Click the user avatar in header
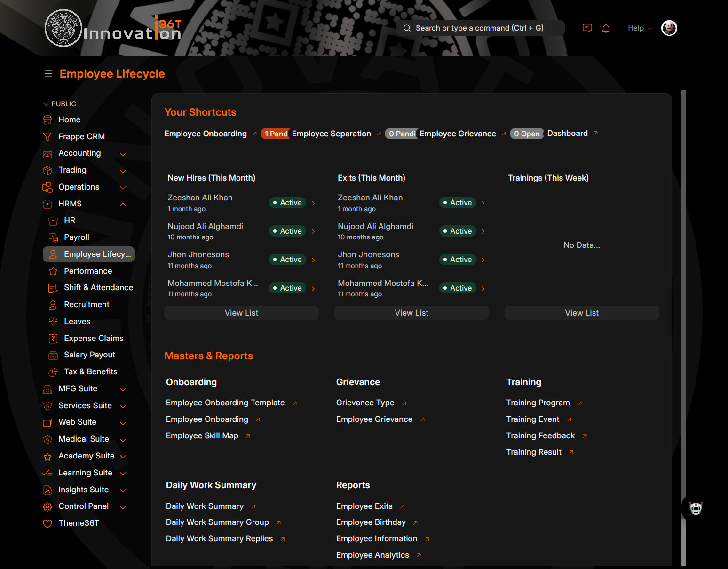This screenshot has height=569, width=728. [669, 28]
